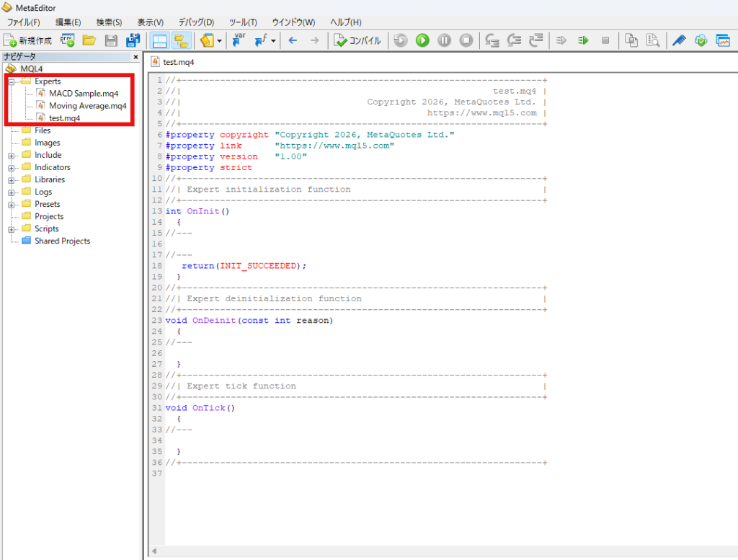The height and width of the screenshot is (560, 738).
Task: Select MACD Sample.mq4 in navigator
Action: click(84, 93)
